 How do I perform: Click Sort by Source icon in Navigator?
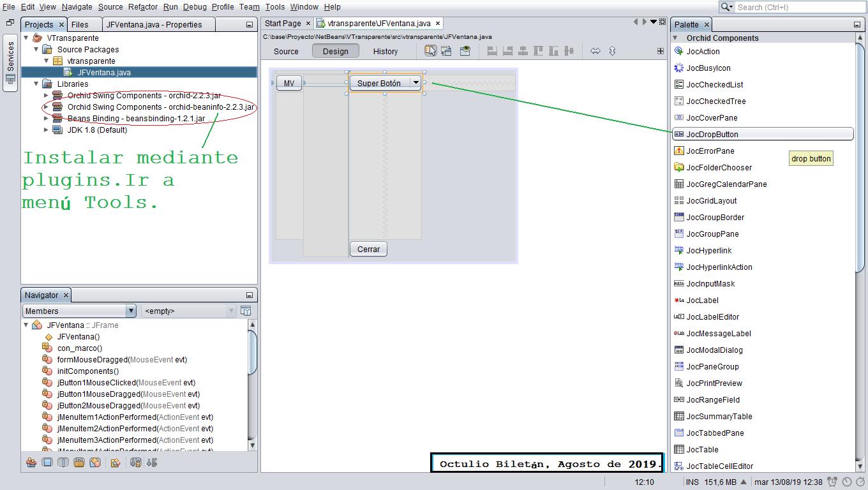coord(152,463)
